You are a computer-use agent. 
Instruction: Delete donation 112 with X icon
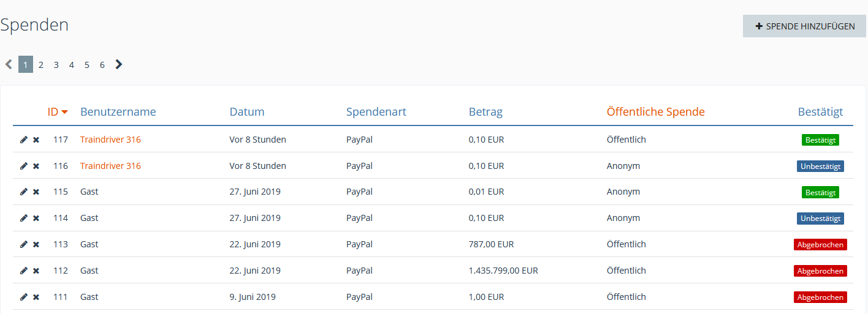[x=36, y=271]
